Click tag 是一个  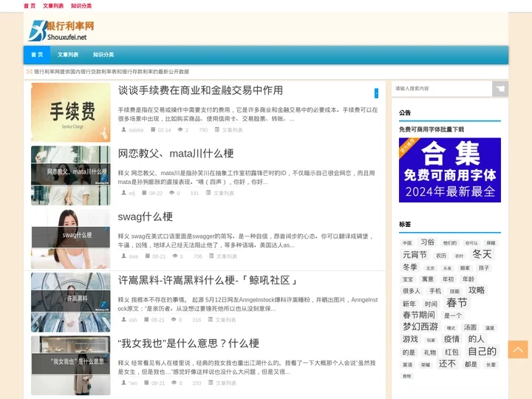click(x=453, y=316)
